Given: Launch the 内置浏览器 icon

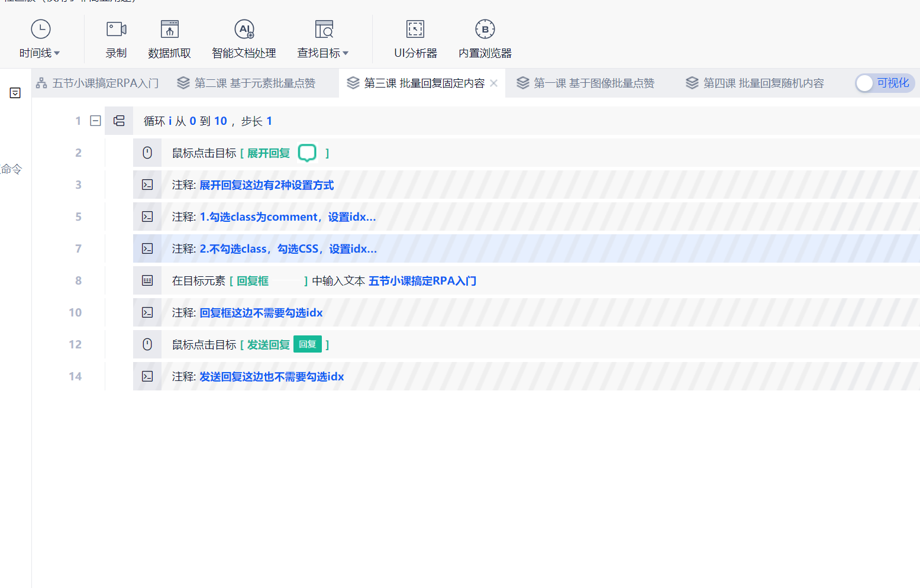Looking at the screenshot, I should (485, 29).
